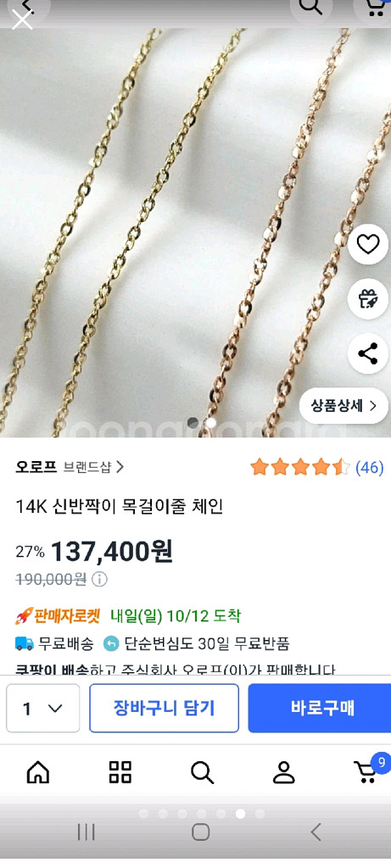Expand 상품상세 product details
The width and height of the screenshot is (391, 868).
[344, 406]
